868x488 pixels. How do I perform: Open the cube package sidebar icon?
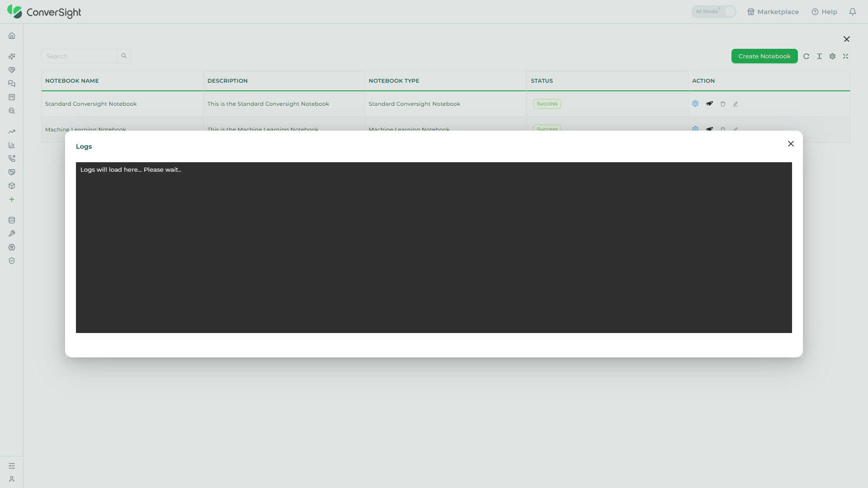click(x=12, y=186)
